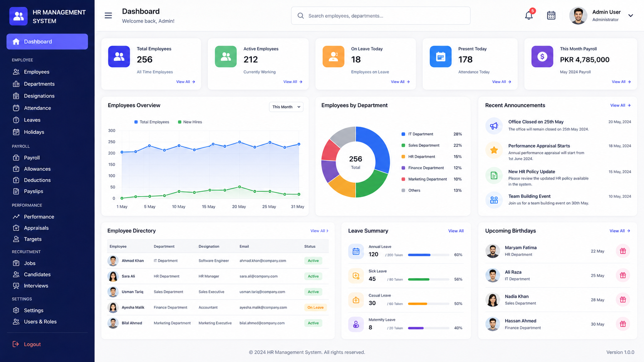Click the This Month Payroll dollar icon
Viewport: 644px width, 362px height.
(542, 57)
